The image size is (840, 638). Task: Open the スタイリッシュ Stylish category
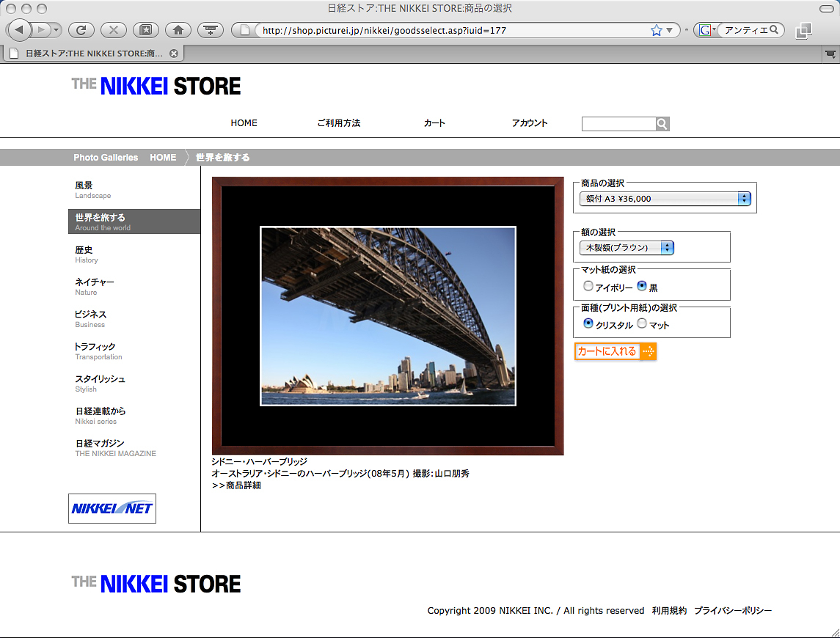[x=100, y=384]
